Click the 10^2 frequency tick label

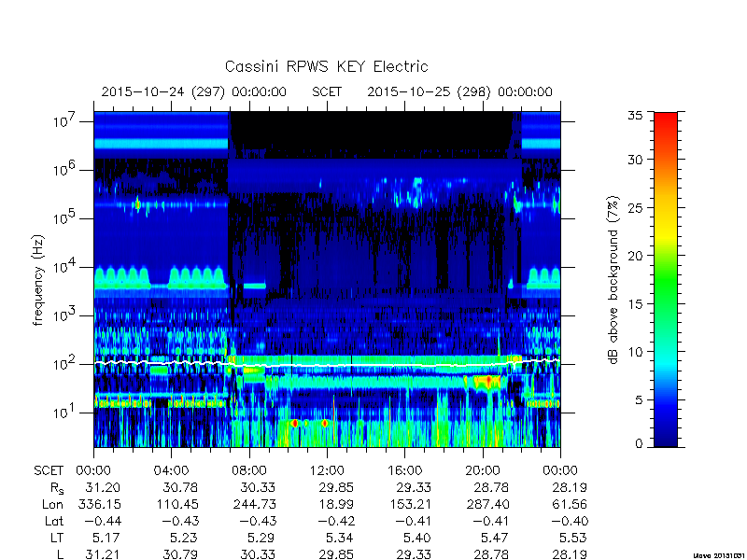tap(64, 364)
